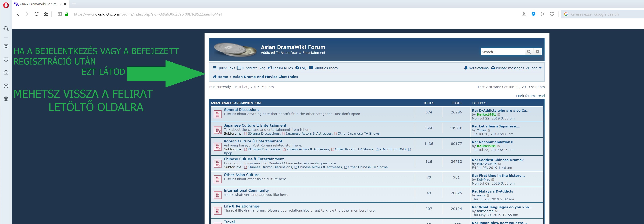Go back with the browser back arrow

(x=18, y=14)
